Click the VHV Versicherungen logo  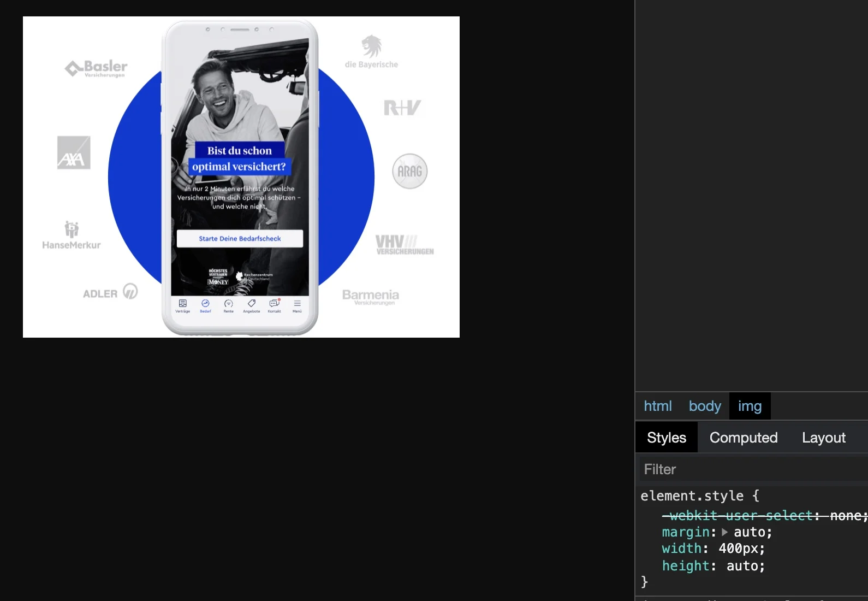405,245
